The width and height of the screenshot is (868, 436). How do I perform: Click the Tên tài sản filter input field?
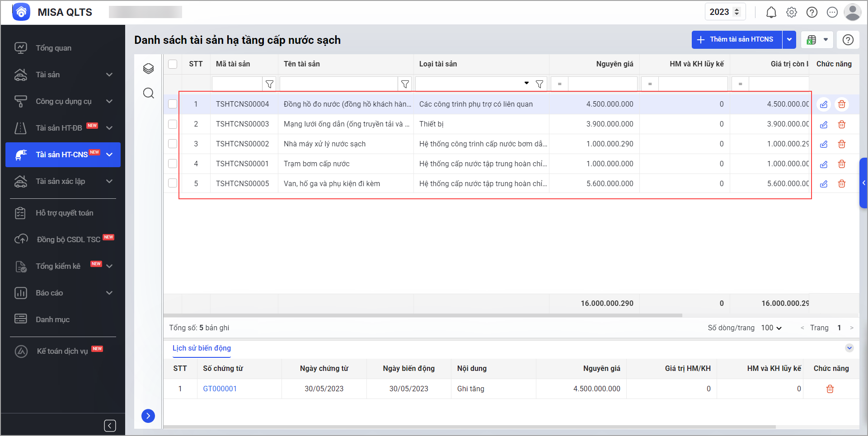tap(338, 84)
